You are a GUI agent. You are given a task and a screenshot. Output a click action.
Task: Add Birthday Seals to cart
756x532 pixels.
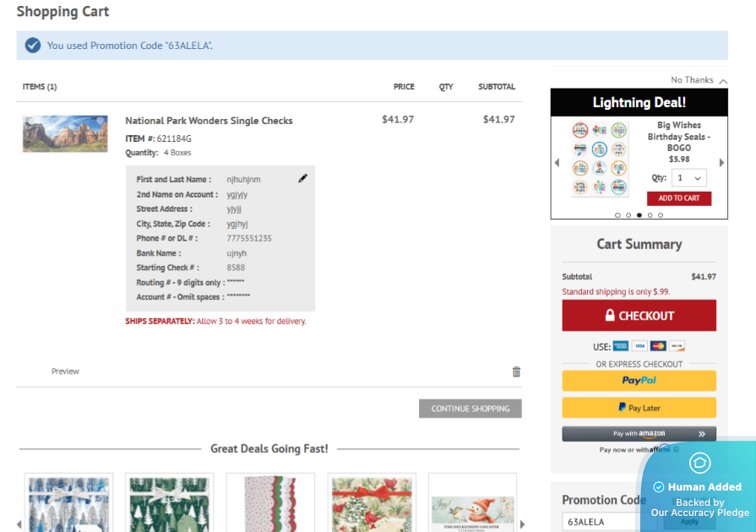pos(679,198)
